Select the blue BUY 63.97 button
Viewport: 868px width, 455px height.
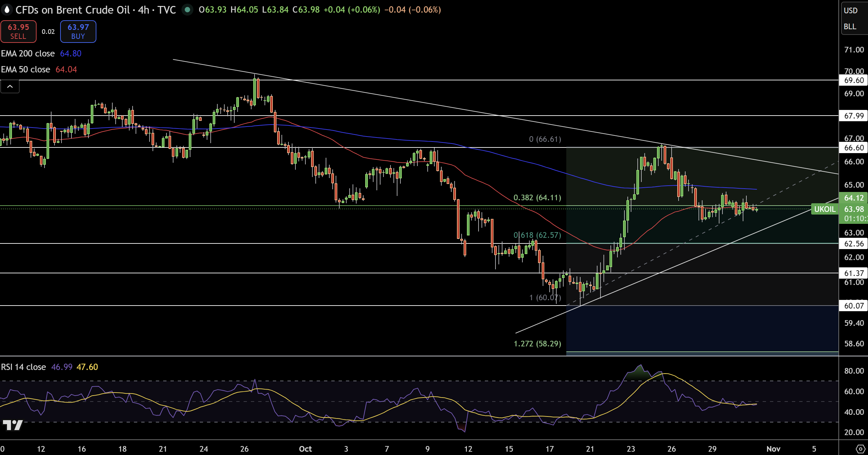coord(78,31)
